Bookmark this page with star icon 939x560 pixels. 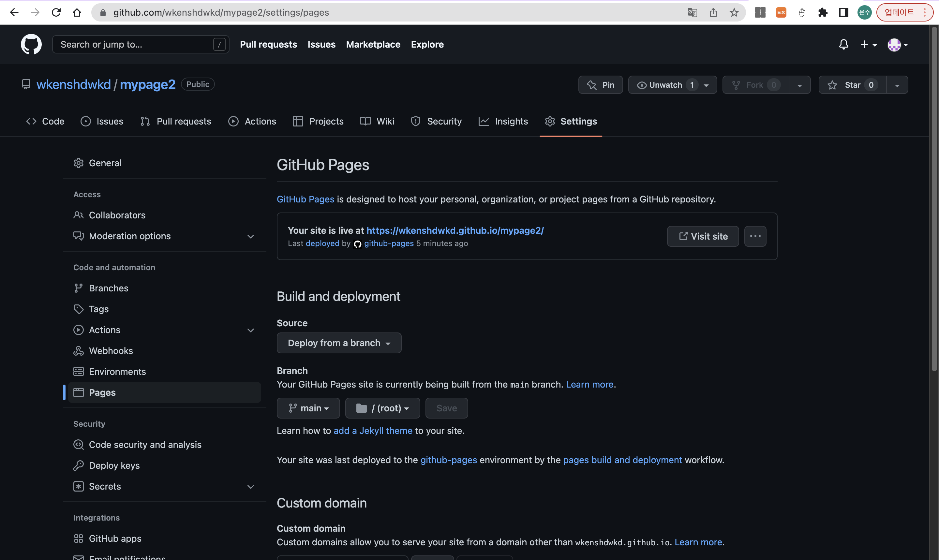[734, 12]
